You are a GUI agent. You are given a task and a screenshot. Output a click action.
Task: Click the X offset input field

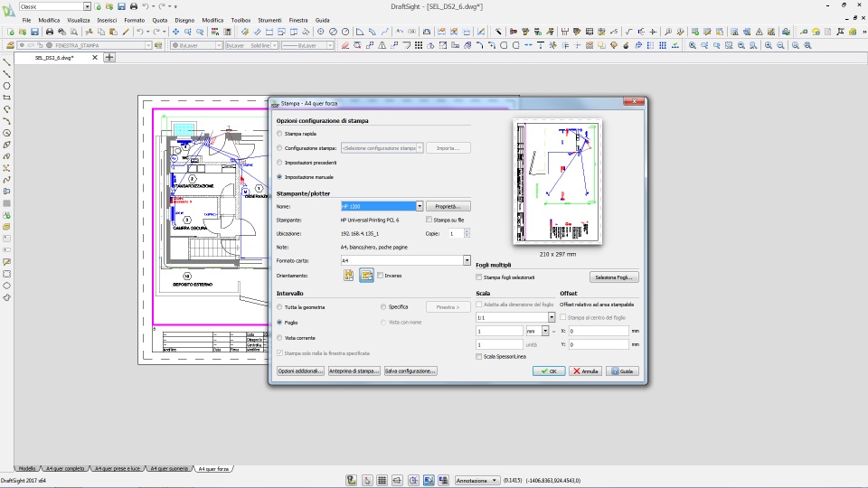pos(599,332)
